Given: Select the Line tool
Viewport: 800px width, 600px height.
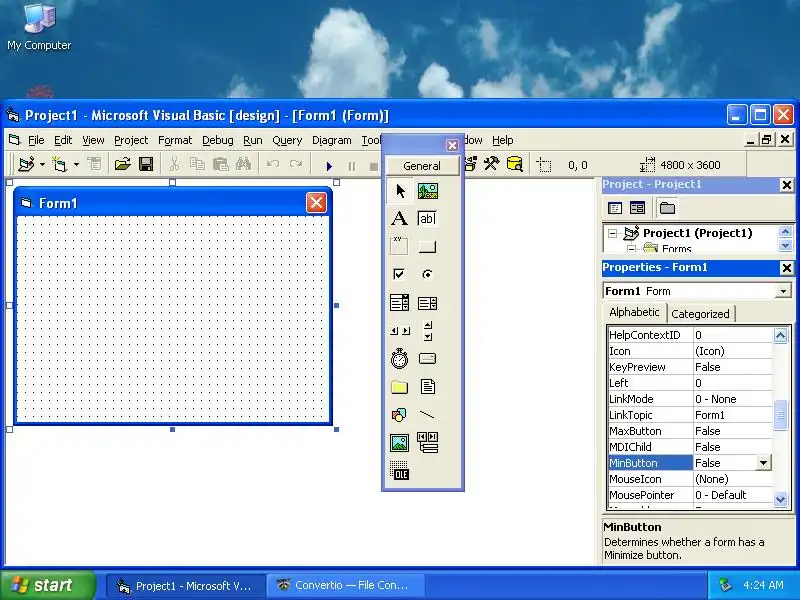Looking at the screenshot, I should 428,415.
